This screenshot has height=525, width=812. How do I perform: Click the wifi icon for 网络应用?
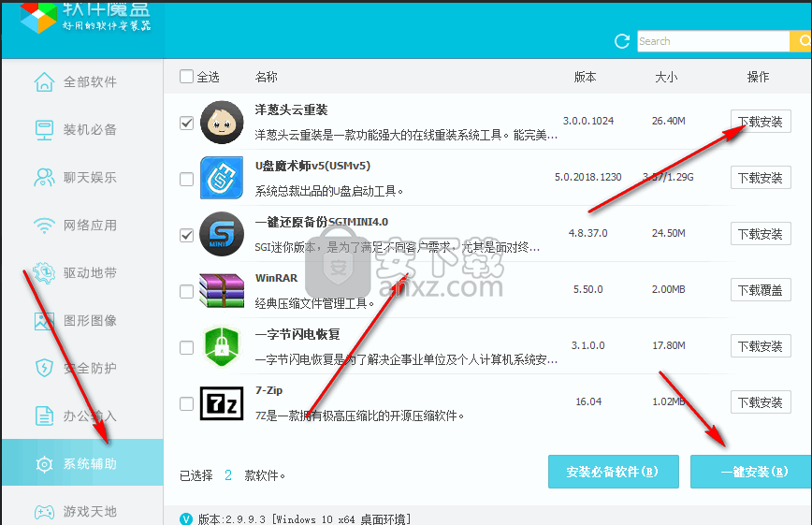tap(44, 226)
